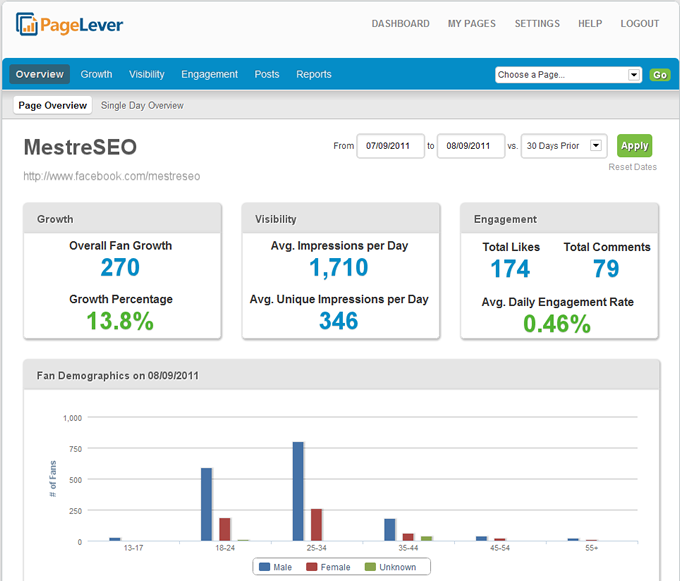Screen dimensions: 680x581
Task: Click the PageLever logo icon
Action: 27,25
